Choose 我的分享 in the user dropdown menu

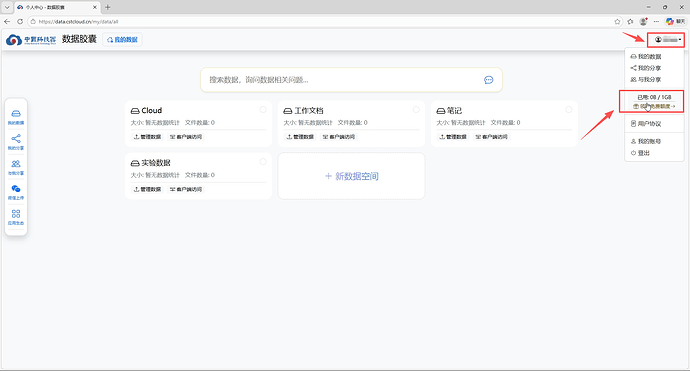(646, 68)
